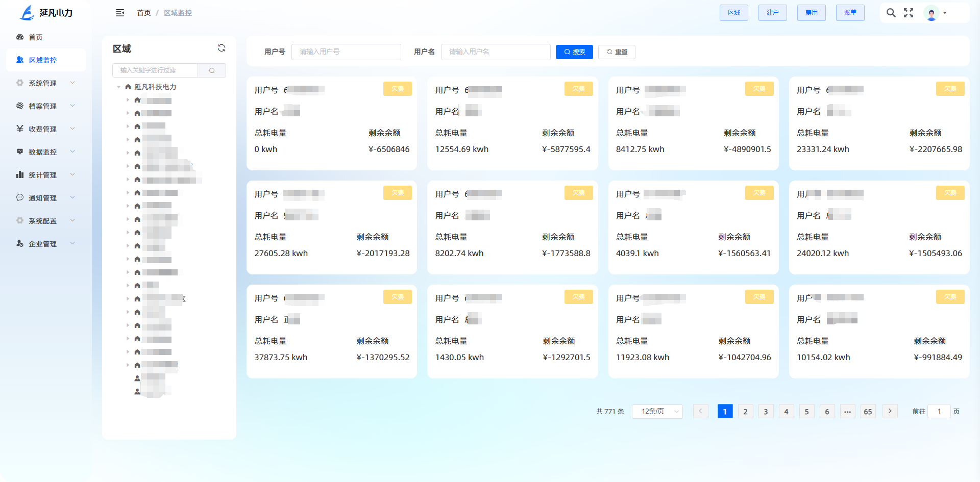Go to next page arrow
This screenshot has width=980, height=482.
click(x=890, y=411)
